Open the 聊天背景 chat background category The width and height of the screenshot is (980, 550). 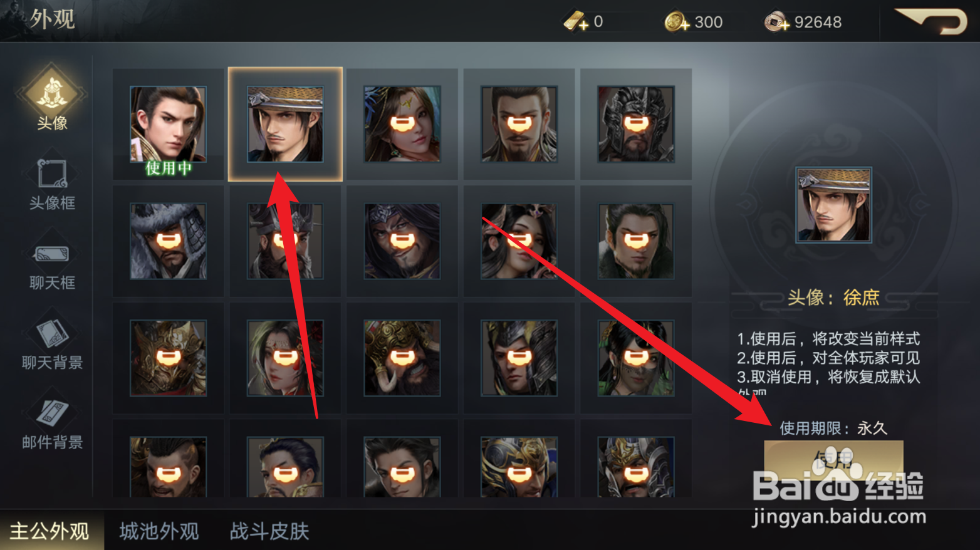[x=52, y=343]
